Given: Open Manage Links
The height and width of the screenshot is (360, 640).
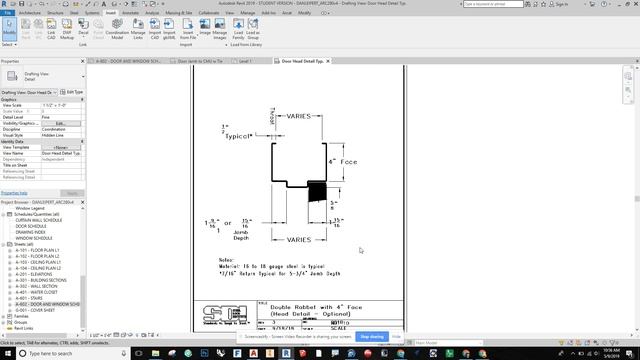Looking at the screenshot, I should point(138,29).
